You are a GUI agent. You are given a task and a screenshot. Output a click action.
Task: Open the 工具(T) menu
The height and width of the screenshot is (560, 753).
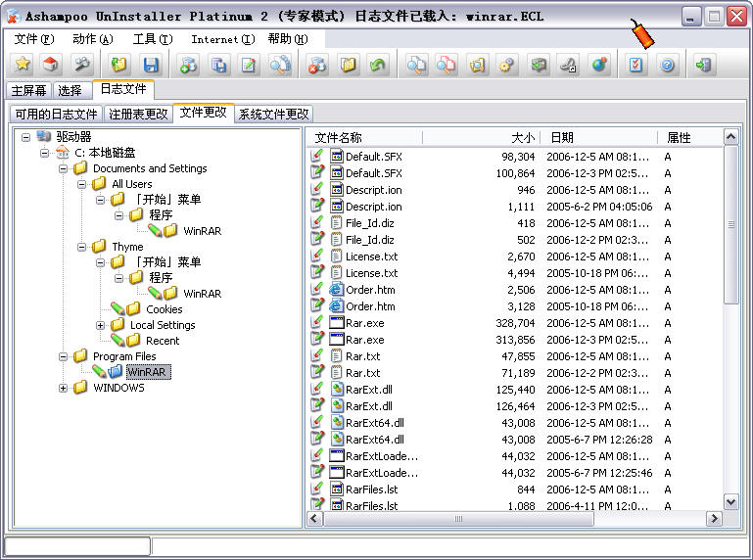153,39
